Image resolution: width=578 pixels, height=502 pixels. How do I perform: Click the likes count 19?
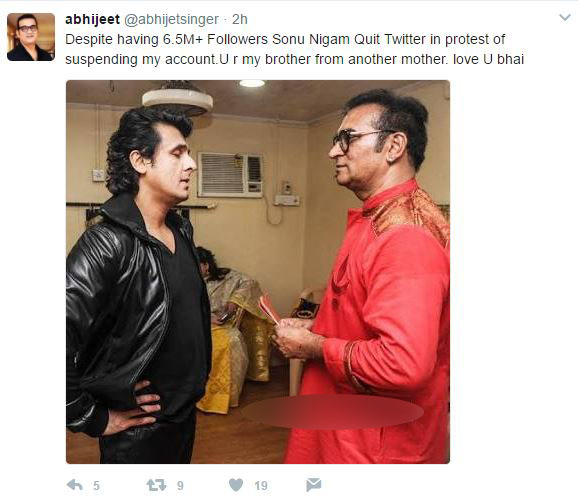(261, 485)
